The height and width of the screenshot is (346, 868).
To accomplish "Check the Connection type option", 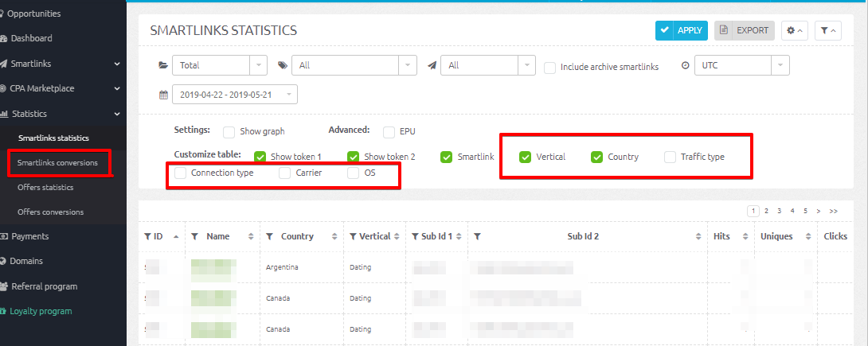I will [181, 173].
